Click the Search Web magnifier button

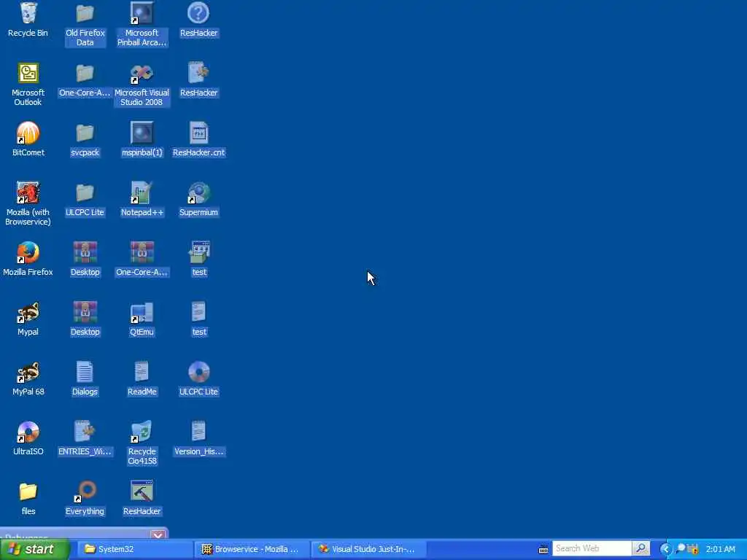[640, 548]
